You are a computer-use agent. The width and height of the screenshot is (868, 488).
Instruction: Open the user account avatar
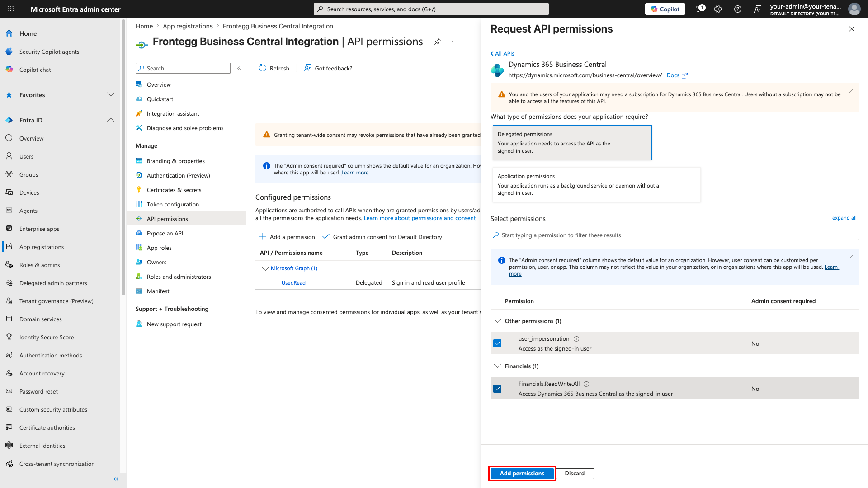[x=854, y=9]
